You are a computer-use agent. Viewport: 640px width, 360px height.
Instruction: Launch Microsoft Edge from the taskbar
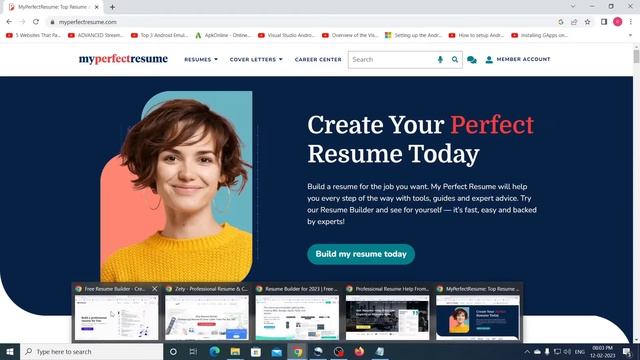coord(215,351)
